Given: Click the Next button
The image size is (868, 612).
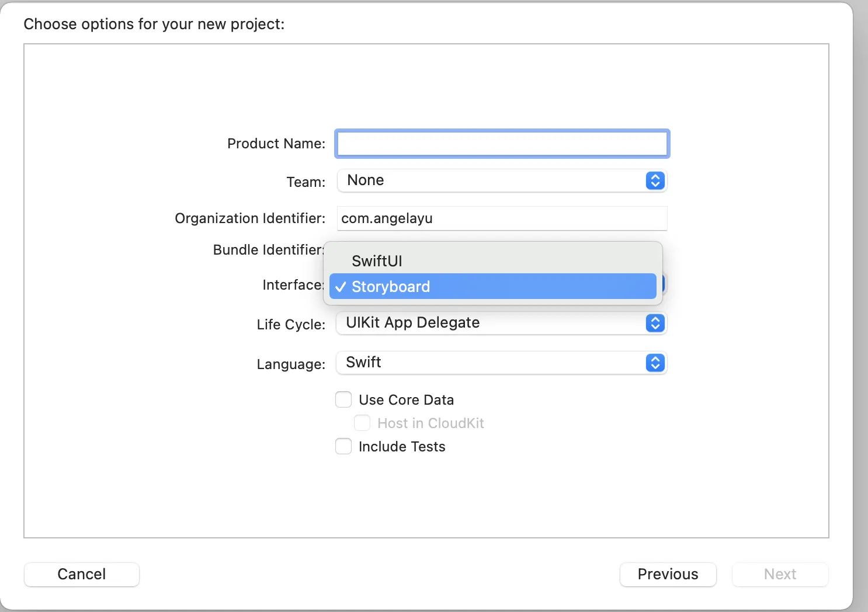Looking at the screenshot, I should pyautogui.click(x=780, y=574).
